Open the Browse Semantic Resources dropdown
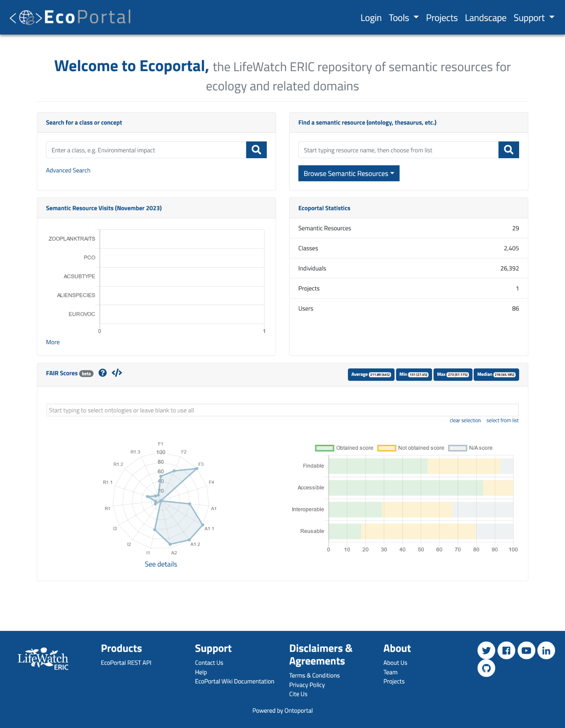Screen dimensions: 565x728 (349, 173)
